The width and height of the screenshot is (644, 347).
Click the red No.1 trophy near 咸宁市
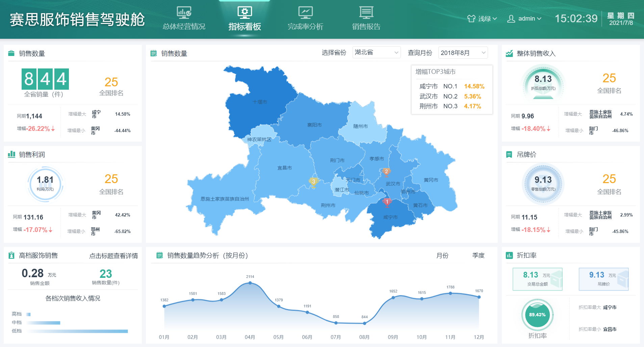tap(387, 202)
